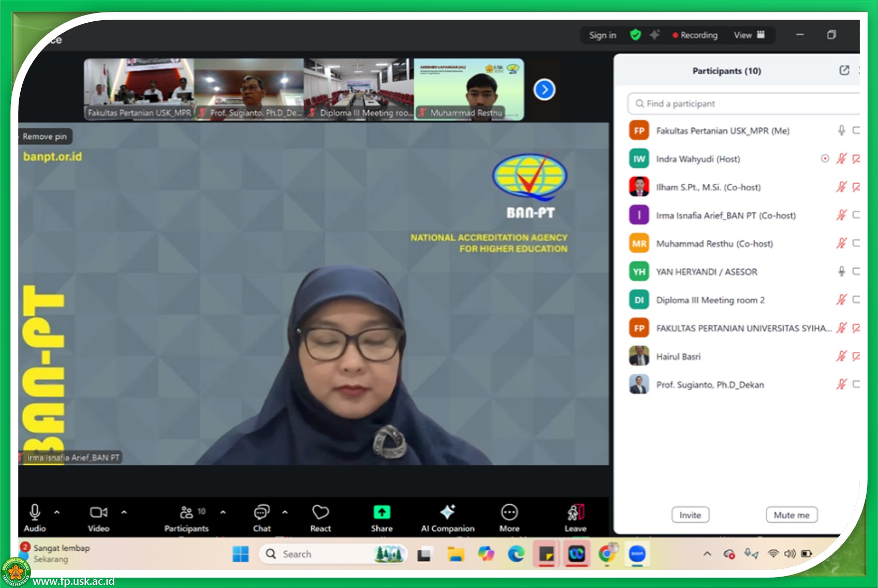
Task: Show hidden system tray icons chevron
Action: pyautogui.click(x=707, y=554)
